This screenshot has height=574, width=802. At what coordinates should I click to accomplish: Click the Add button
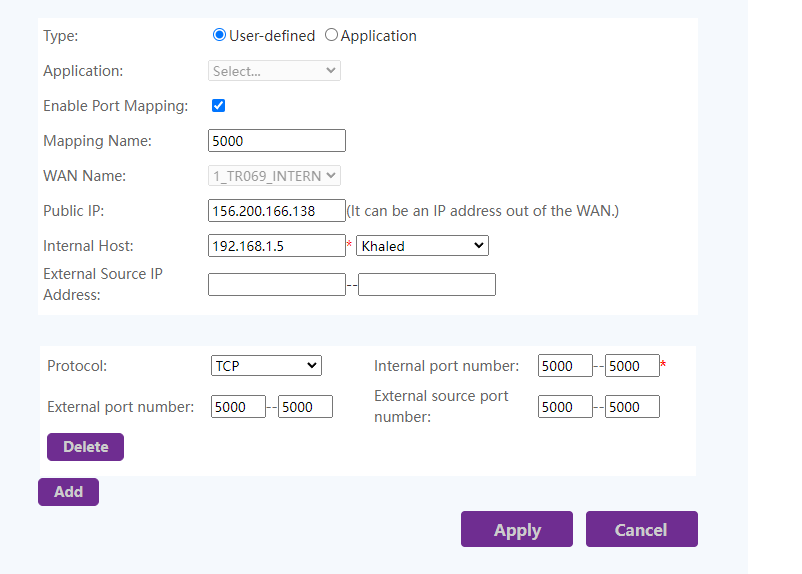(69, 492)
